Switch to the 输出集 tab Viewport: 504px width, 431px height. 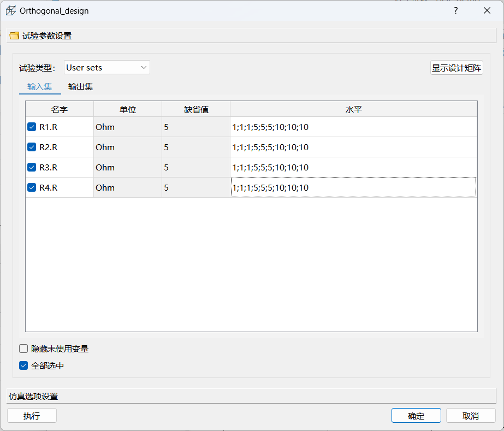point(80,87)
